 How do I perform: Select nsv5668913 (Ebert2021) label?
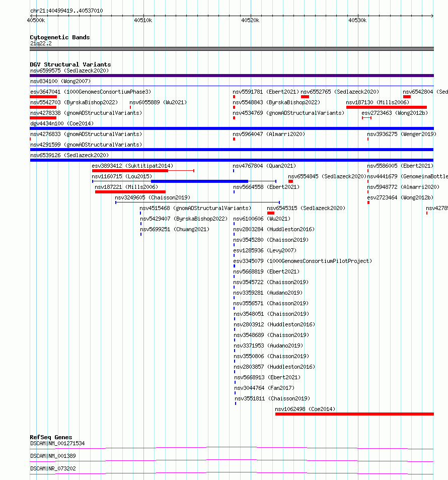267,377
